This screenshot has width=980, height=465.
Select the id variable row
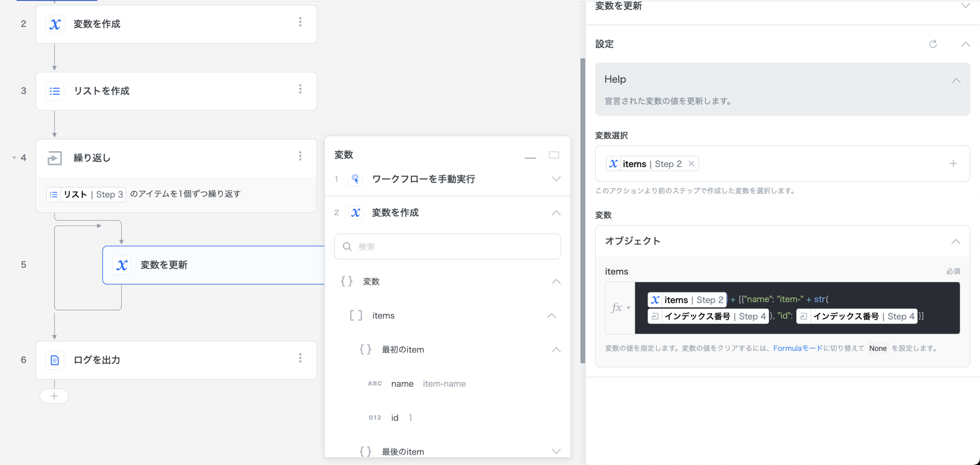[448, 418]
